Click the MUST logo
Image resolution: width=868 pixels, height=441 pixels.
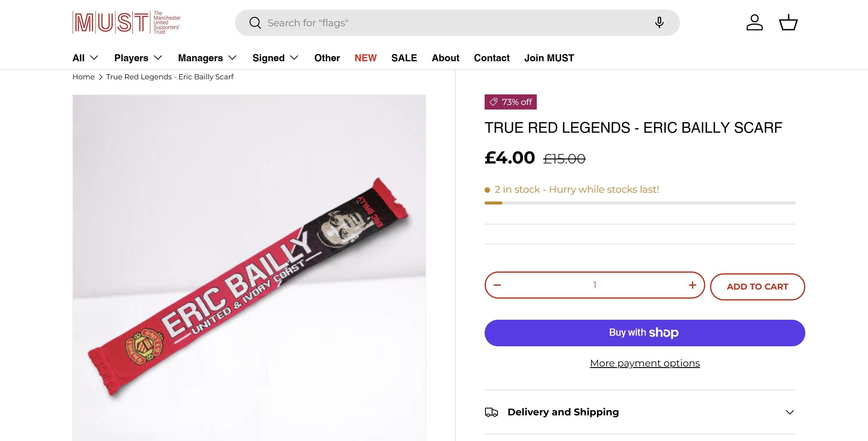point(126,23)
